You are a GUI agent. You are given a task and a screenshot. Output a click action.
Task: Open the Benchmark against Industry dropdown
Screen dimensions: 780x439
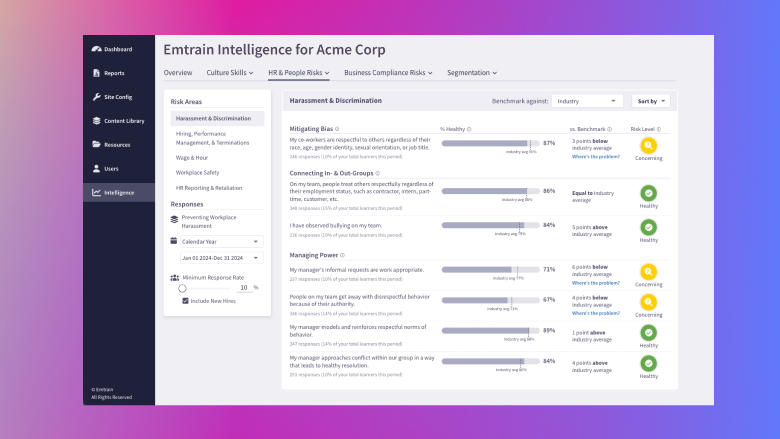[587, 101]
